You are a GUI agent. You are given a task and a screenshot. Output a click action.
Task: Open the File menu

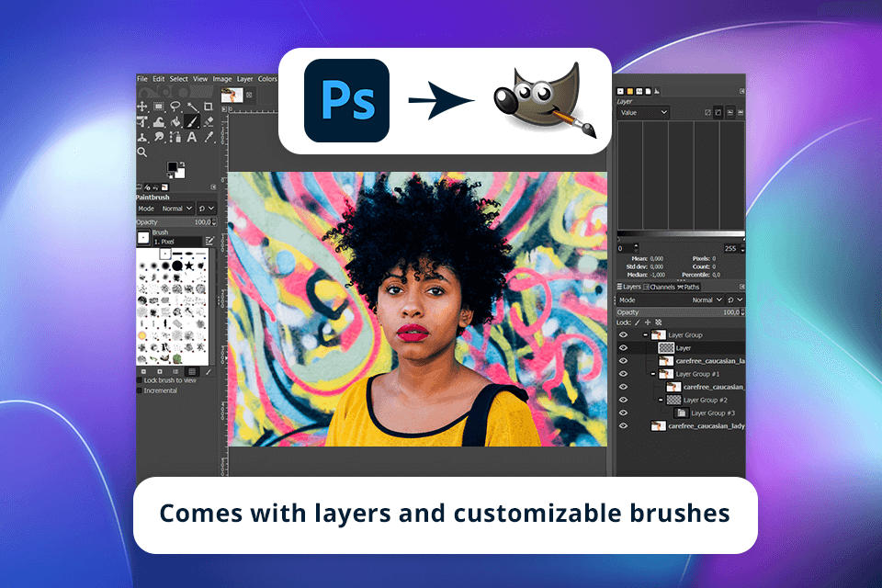142,79
